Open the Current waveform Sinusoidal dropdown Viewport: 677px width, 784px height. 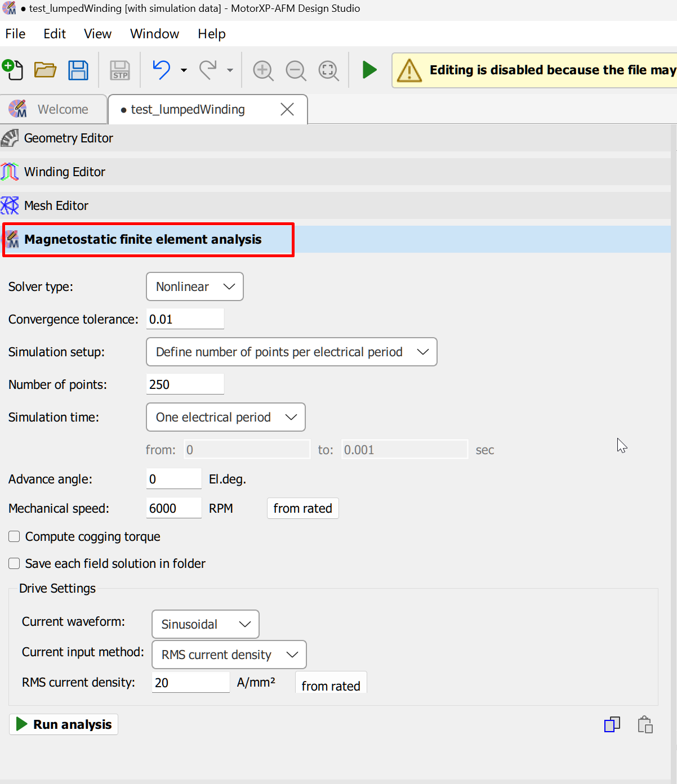point(206,624)
